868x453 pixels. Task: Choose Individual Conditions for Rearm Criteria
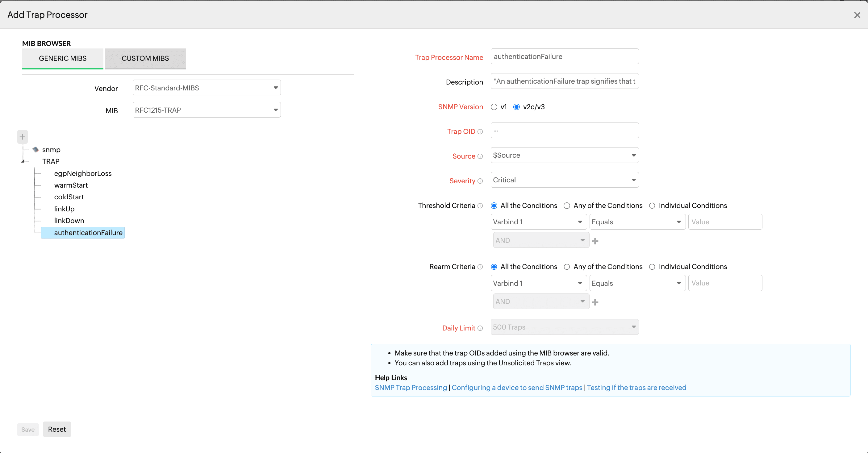pos(652,266)
